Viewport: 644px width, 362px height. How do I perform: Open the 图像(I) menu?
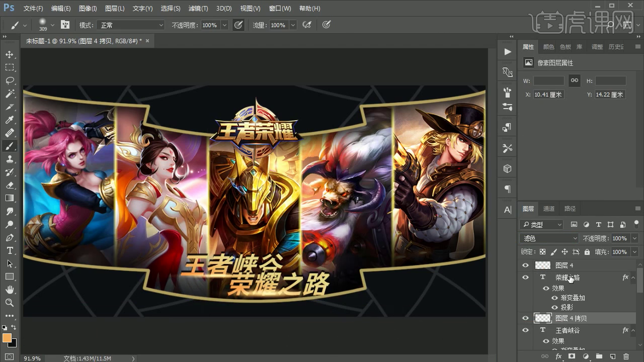(x=88, y=9)
